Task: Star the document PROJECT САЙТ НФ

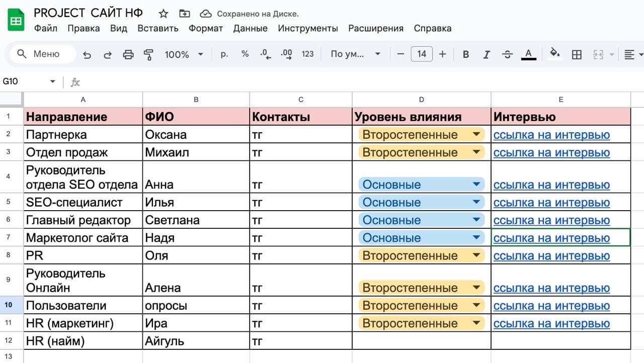Action: click(164, 14)
